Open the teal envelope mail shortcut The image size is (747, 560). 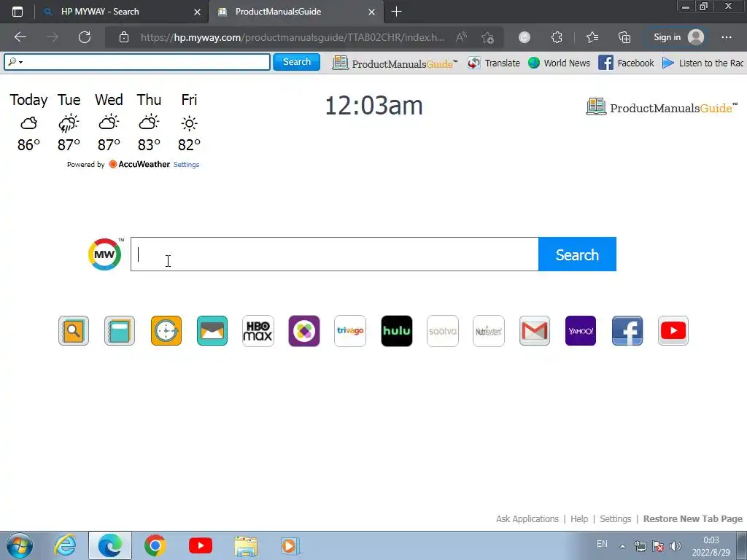coord(212,330)
